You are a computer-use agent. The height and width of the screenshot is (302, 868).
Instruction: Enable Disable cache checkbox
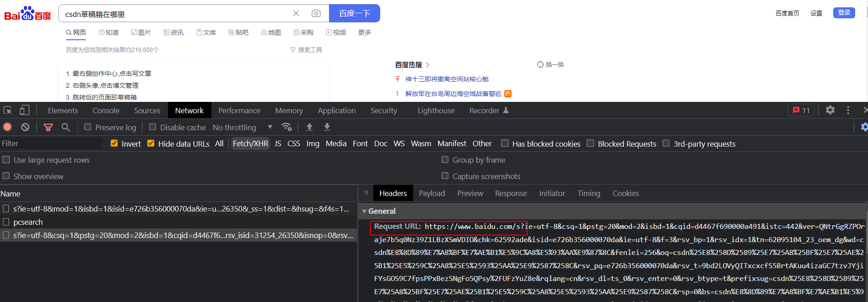pyautogui.click(x=152, y=127)
